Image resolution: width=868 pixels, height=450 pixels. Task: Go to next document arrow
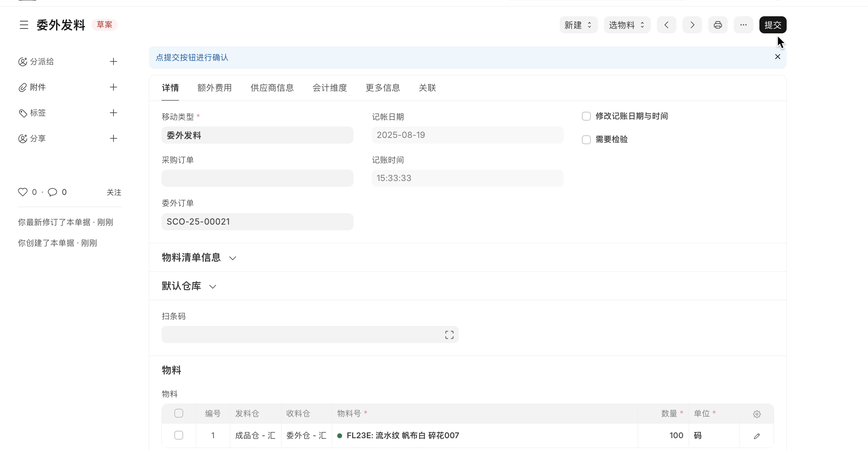[x=692, y=25]
